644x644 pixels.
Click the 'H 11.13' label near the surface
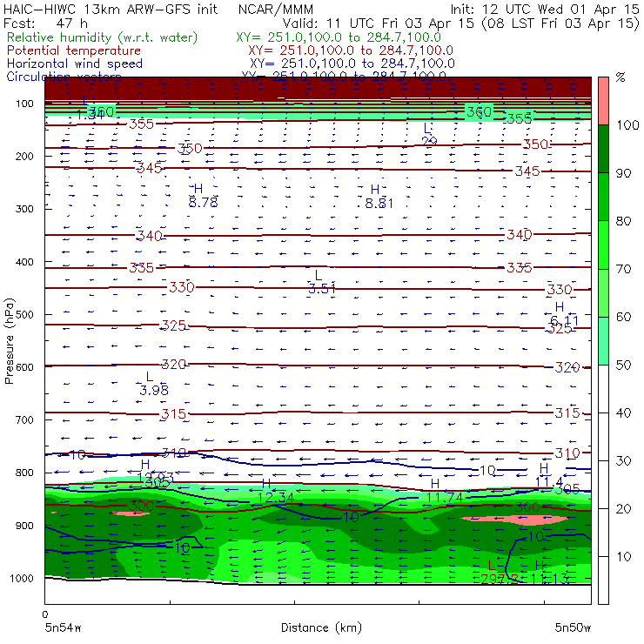coord(549,573)
